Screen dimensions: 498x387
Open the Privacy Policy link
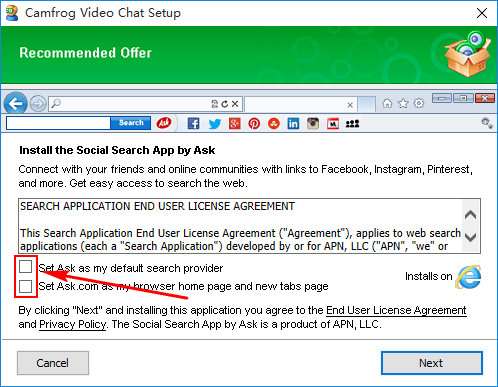pyautogui.click(x=73, y=324)
